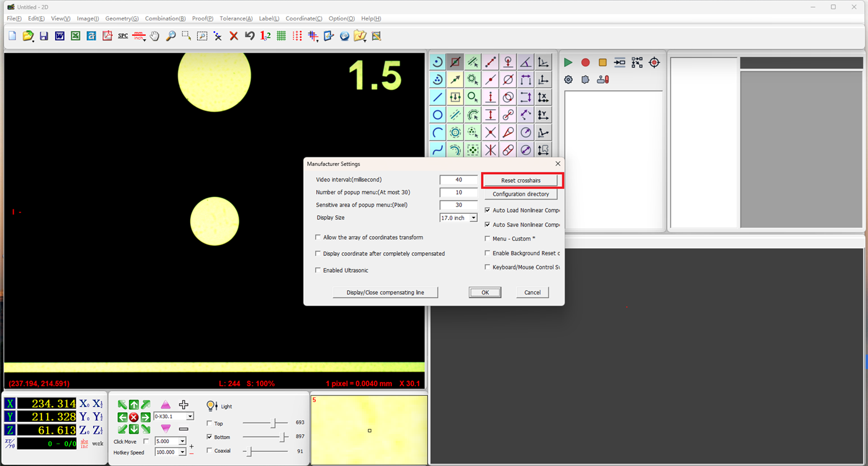Viewport: 868px width, 466px height.
Task: Export to Excel using the green X icon
Action: point(76,36)
